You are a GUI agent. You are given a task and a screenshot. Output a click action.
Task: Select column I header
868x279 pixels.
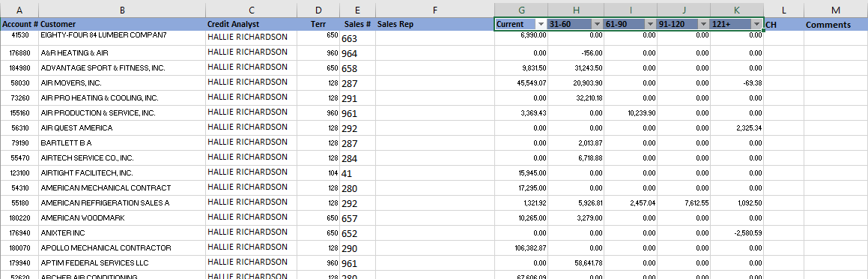point(631,10)
